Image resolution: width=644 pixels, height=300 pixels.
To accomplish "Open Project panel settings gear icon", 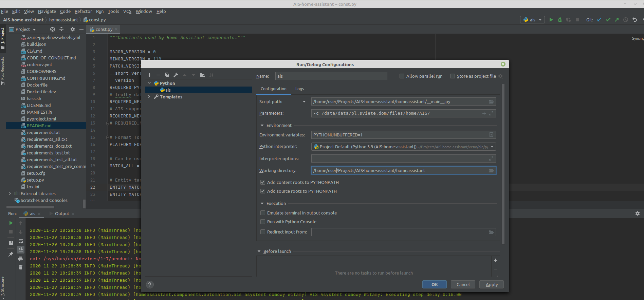I will [72, 29].
